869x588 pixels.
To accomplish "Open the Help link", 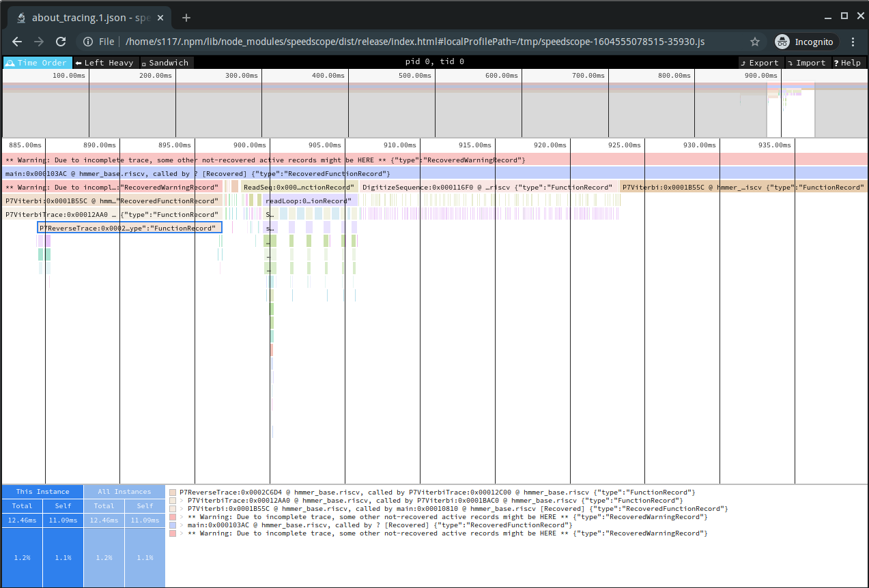I will (x=847, y=63).
